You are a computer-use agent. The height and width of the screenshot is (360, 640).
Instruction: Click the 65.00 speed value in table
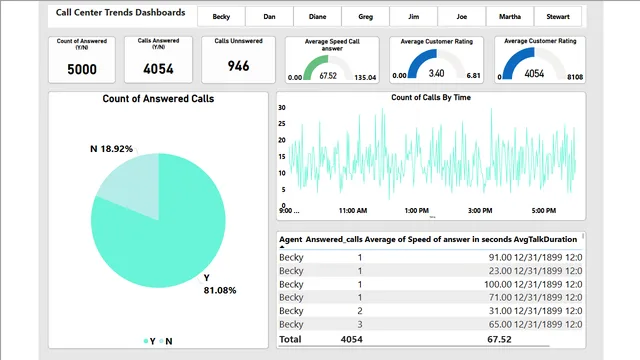pyautogui.click(x=500, y=324)
